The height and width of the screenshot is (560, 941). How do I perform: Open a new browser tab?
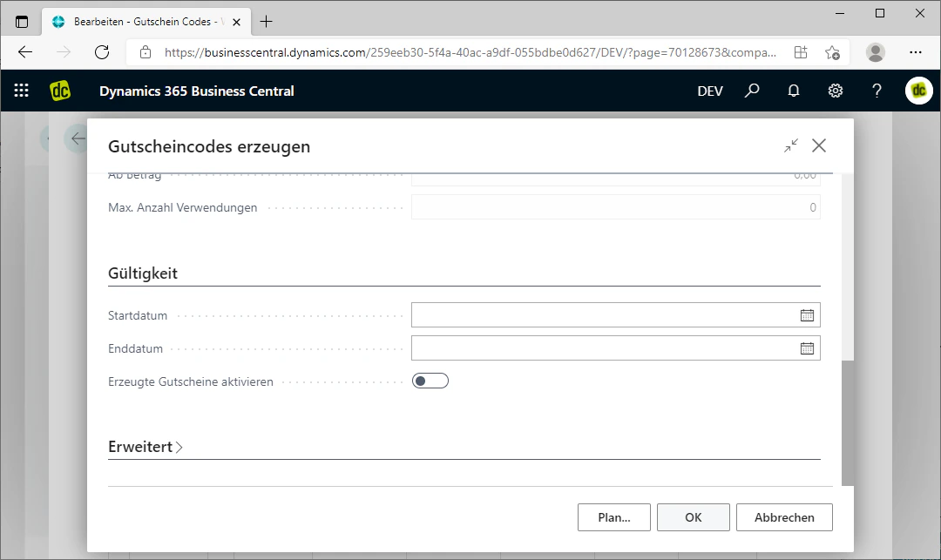pyautogui.click(x=266, y=22)
